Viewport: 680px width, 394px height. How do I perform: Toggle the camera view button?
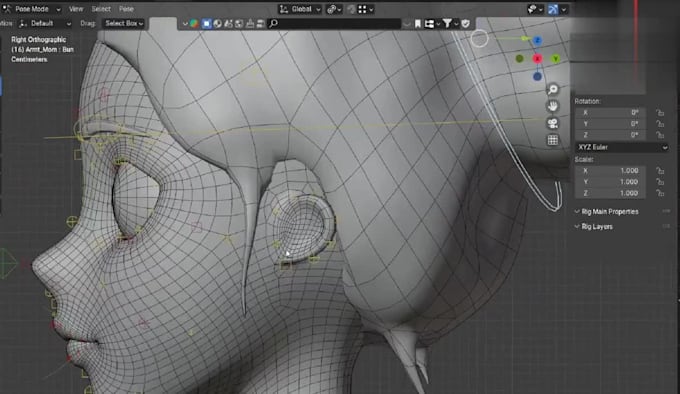pos(552,124)
